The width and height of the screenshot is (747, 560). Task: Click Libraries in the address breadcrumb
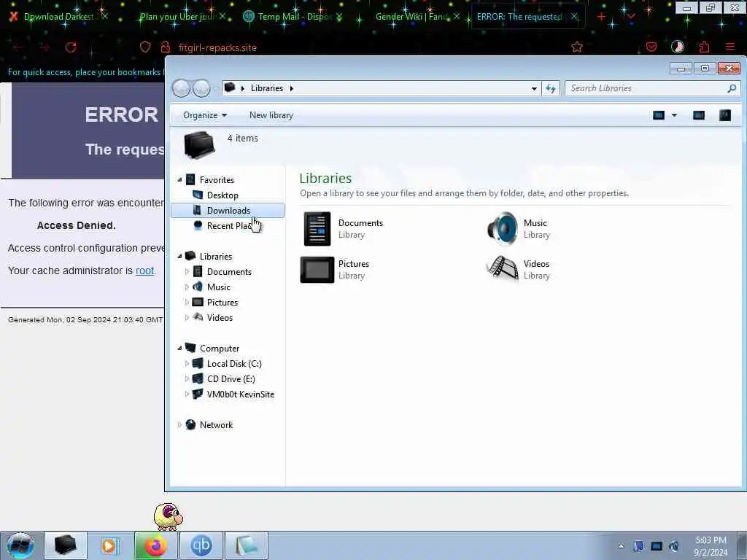(x=267, y=88)
